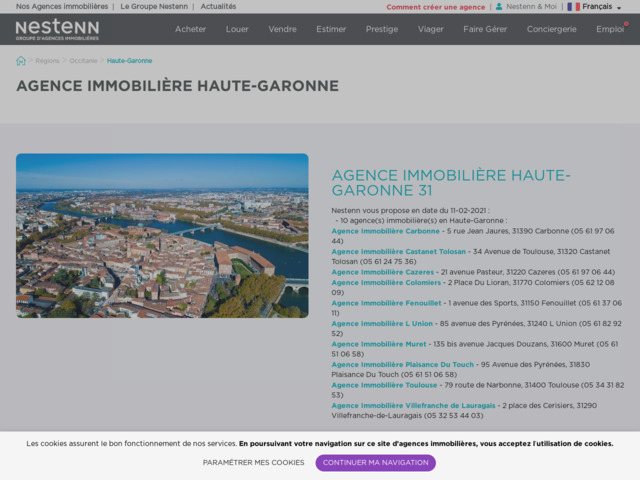Screen dimensions: 640x480
Task: Open Agence Immobilière Fenouillet link
Action: pyautogui.click(x=386, y=303)
